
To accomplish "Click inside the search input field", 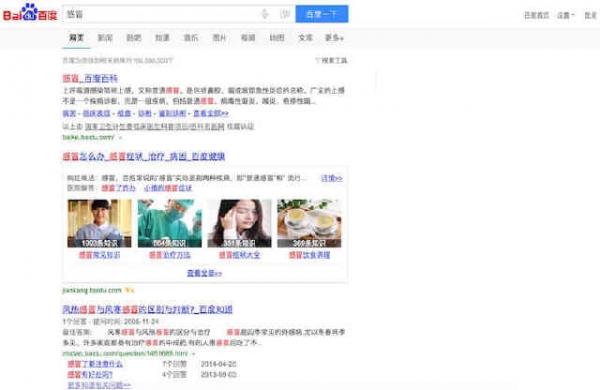I will click(161, 14).
